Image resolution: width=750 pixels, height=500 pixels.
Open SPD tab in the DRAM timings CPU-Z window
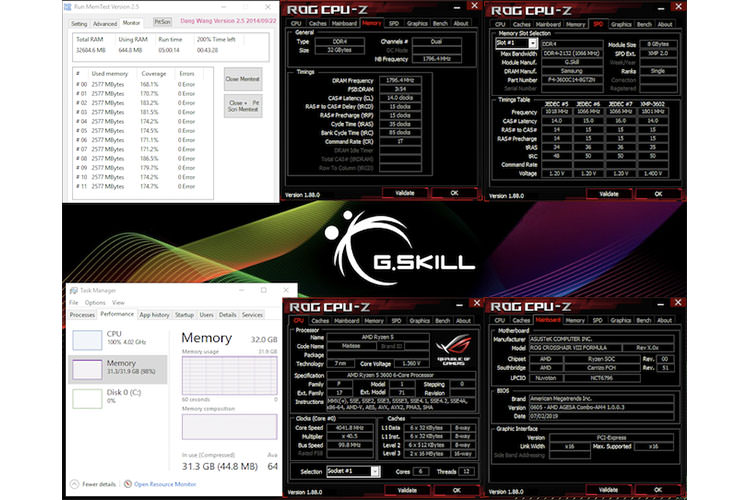393,23
